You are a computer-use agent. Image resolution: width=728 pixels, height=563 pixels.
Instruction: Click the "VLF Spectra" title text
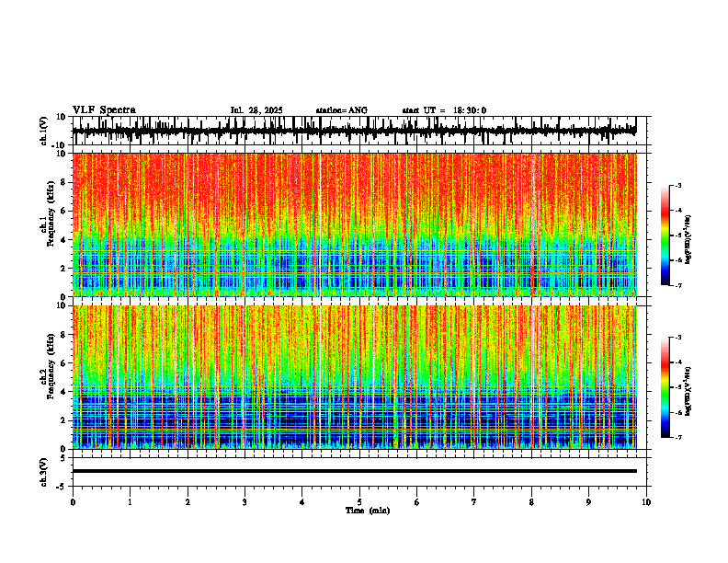click(104, 110)
